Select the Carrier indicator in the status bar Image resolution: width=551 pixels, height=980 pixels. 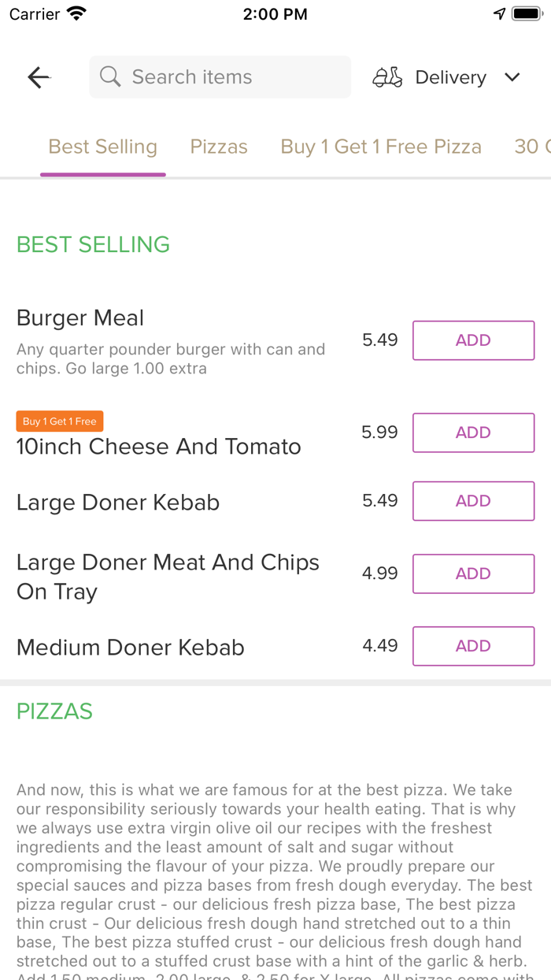(31, 13)
